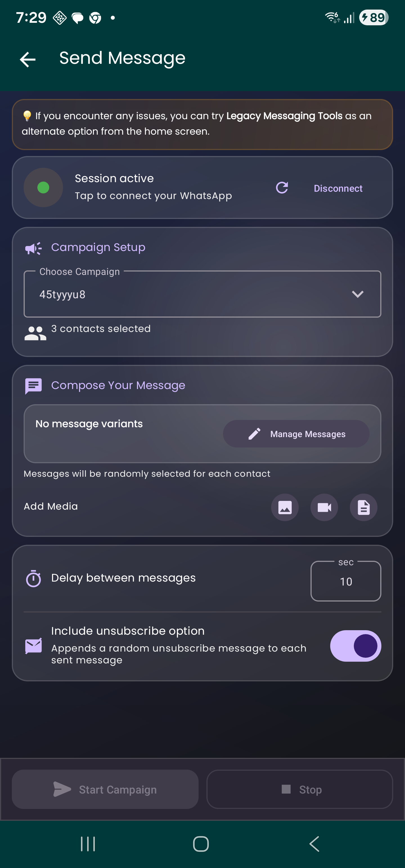405x868 pixels.
Task: Start the campaign
Action: [x=105, y=789]
